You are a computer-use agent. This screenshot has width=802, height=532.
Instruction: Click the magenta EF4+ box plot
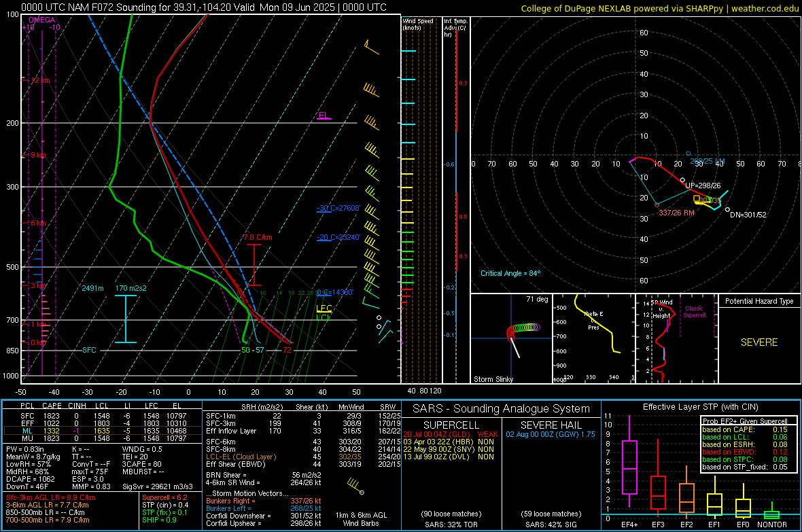(x=629, y=462)
